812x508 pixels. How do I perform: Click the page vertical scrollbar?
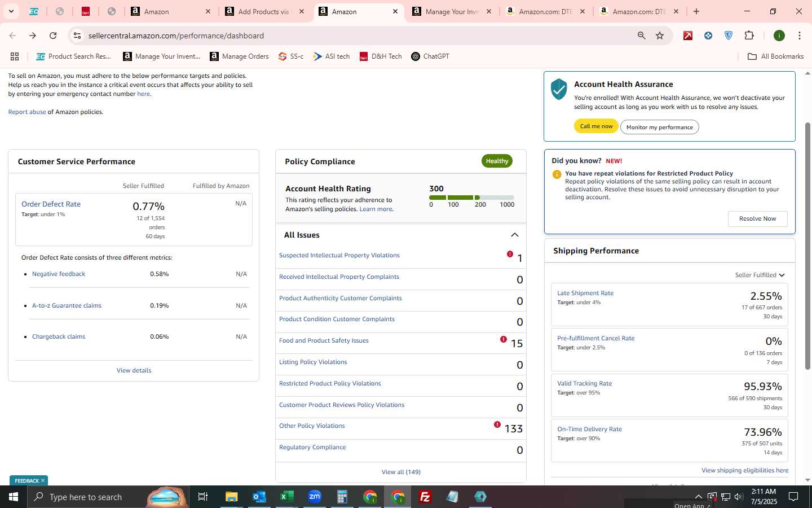[807, 246]
